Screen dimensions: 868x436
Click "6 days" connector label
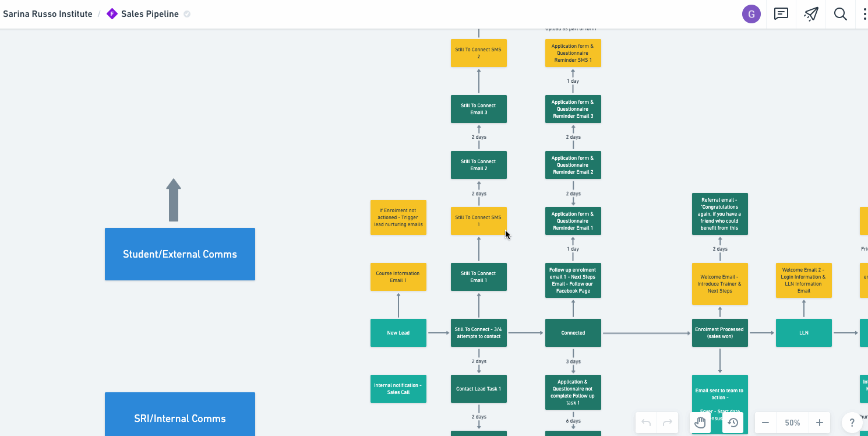(573, 421)
